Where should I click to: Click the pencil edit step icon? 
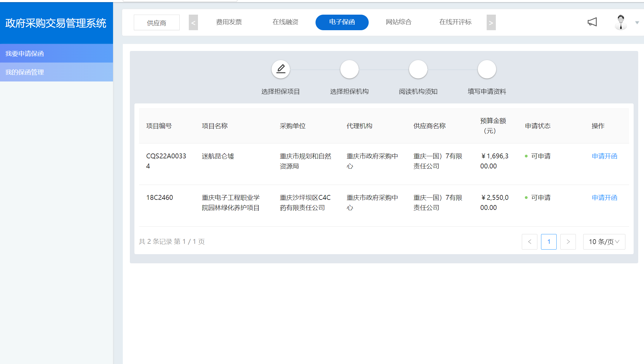(x=281, y=69)
